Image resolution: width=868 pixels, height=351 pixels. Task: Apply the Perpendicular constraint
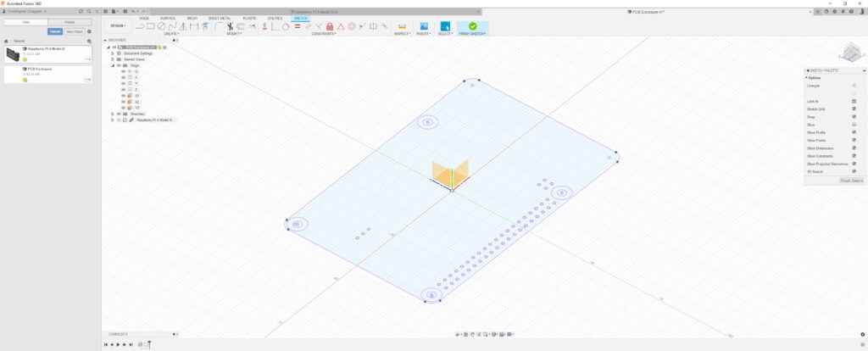tap(319, 26)
